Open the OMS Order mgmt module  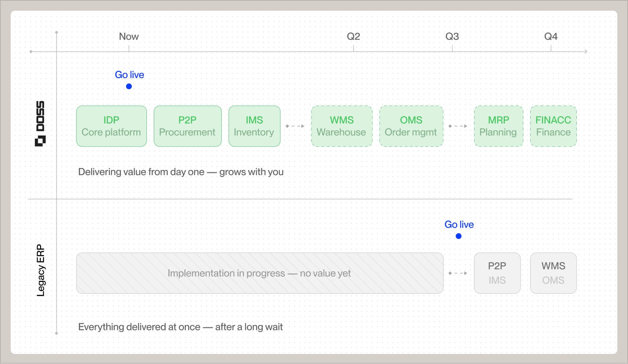click(412, 126)
